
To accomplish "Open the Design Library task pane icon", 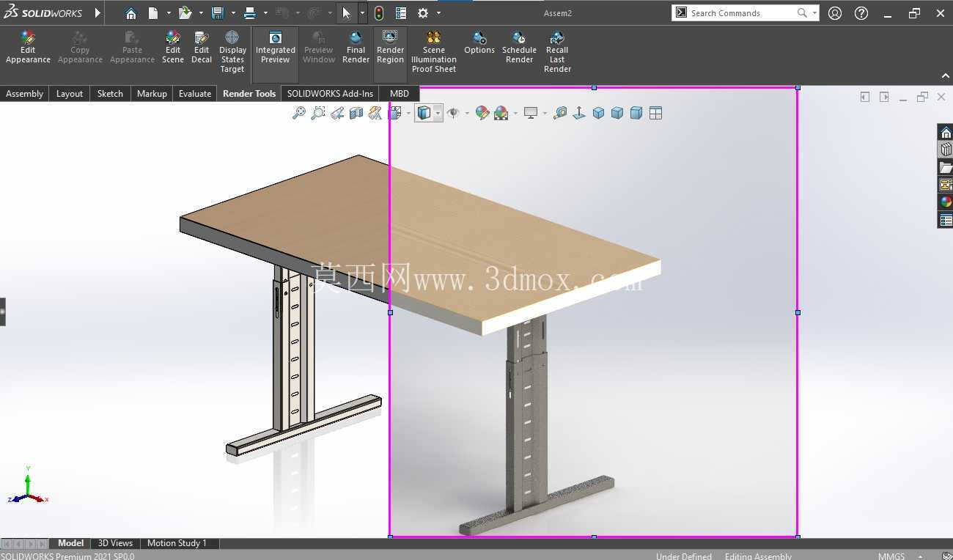I will (x=946, y=150).
